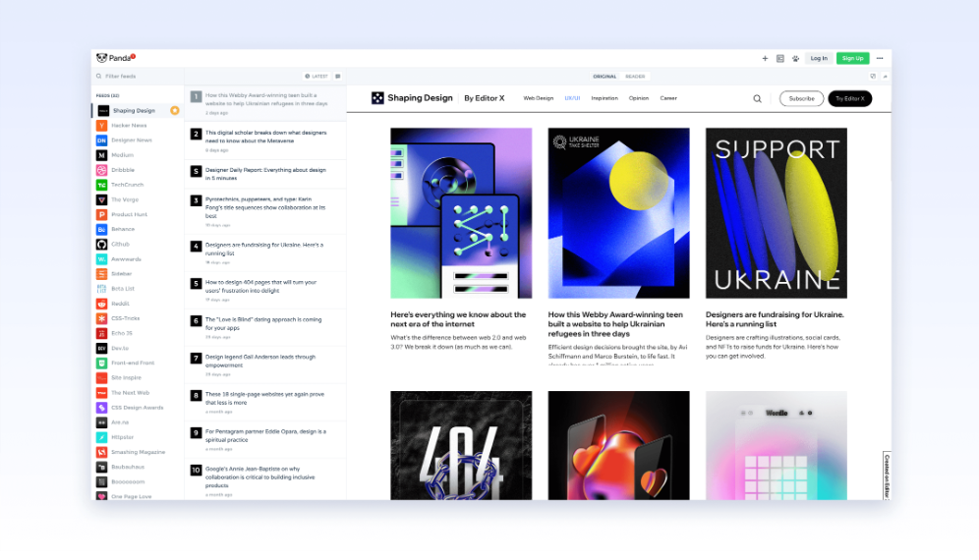This screenshot has width=979, height=560.
Task: Select the Dribbble feed icon
Action: point(102,170)
